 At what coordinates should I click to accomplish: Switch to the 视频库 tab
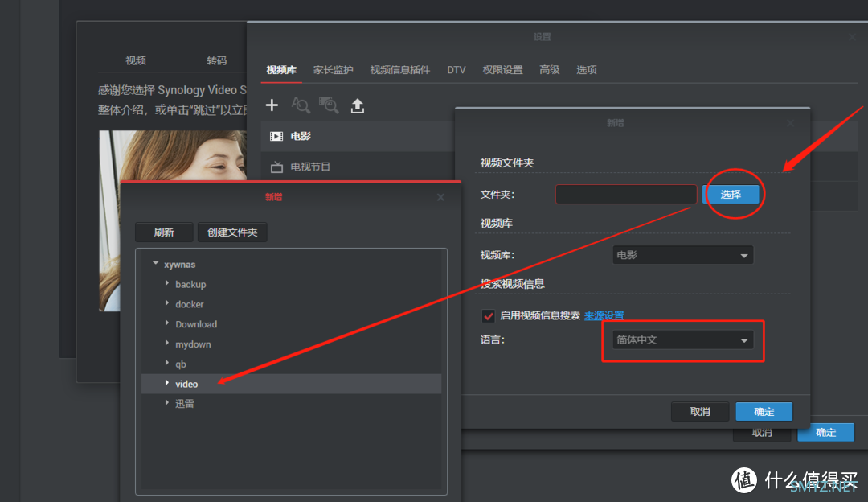[x=281, y=70]
